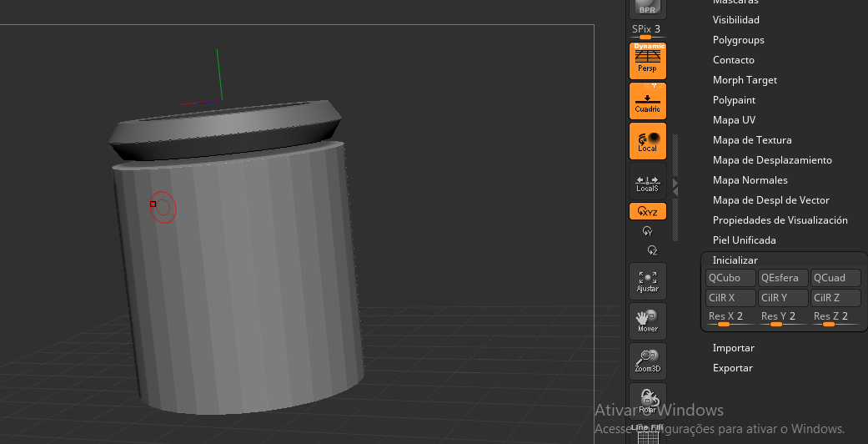
Task: Click the Zoom3D navigation icon
Action: [648, 361]
